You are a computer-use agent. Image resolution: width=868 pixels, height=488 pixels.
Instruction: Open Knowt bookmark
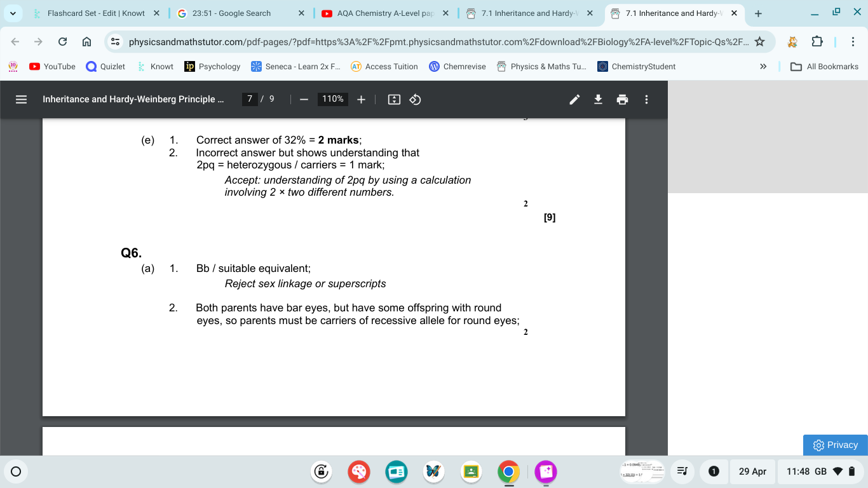[156, 66]
